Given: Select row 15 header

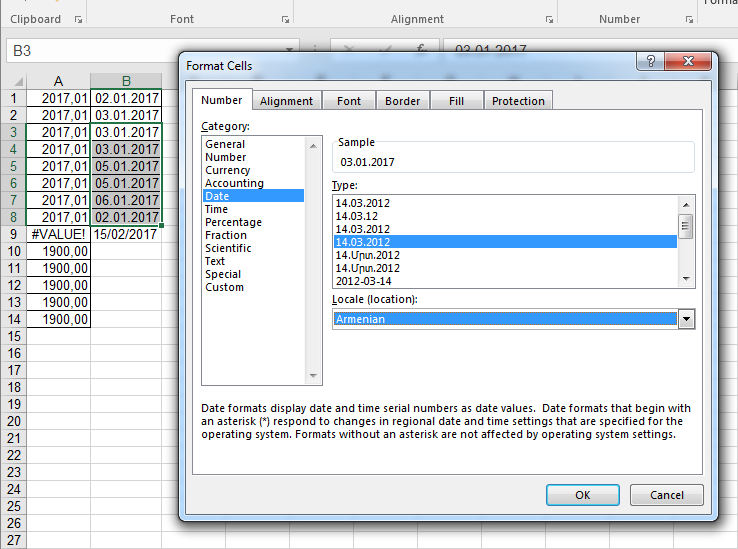Looking at the screenshot, I should pos(14,336).
